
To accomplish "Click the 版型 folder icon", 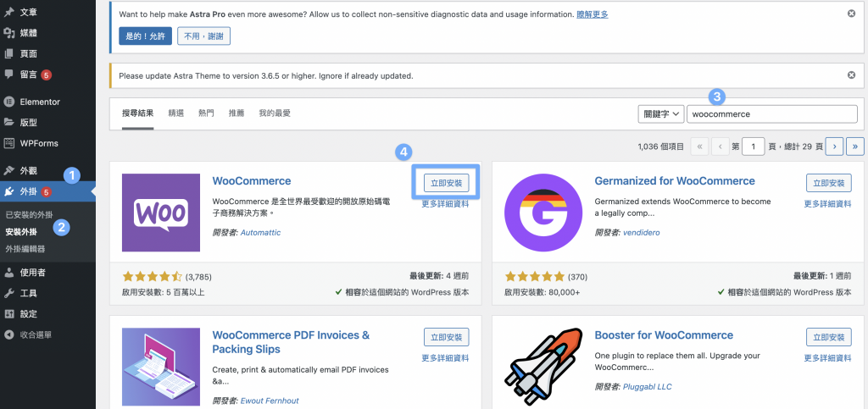I will click(8, 122).
